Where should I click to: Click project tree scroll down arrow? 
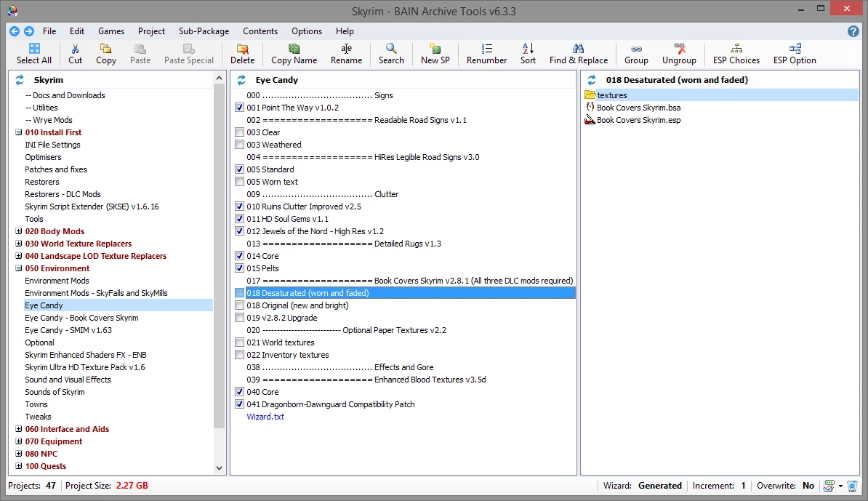tap(220, 468)
